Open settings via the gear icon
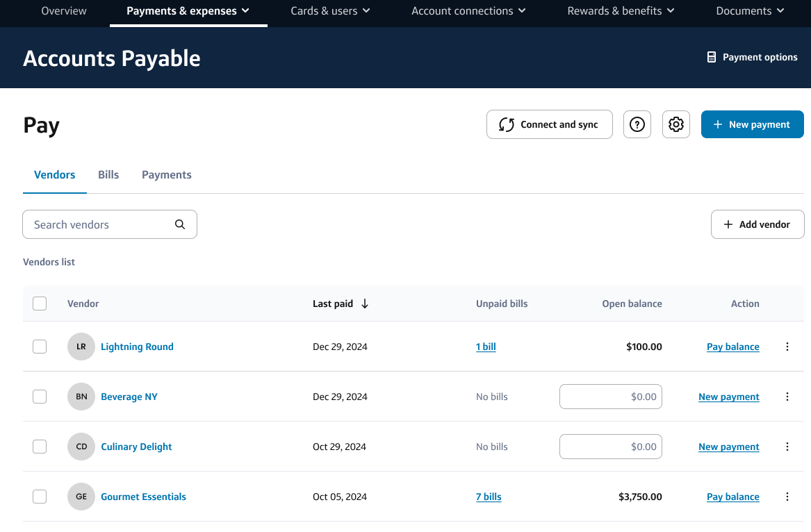The height and width of the screenshot is (532, 811). (x=675, y=124)
